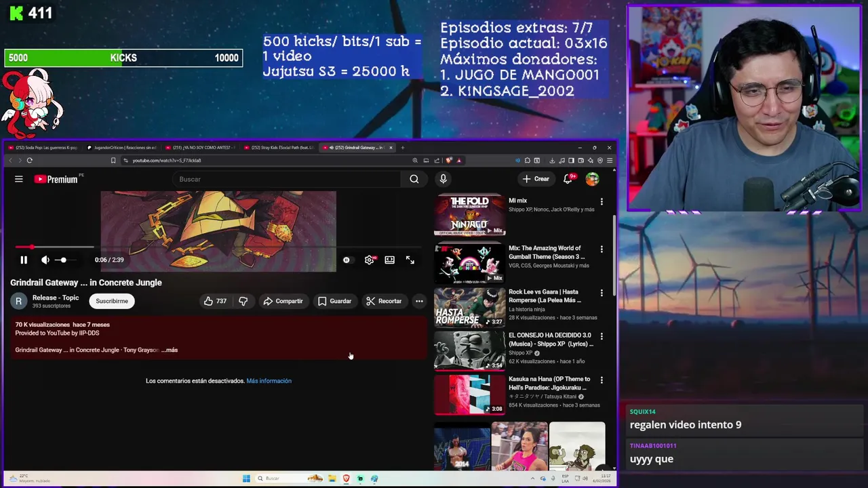
Task: Open File Explorer from the taskbar
Action: 332,479
